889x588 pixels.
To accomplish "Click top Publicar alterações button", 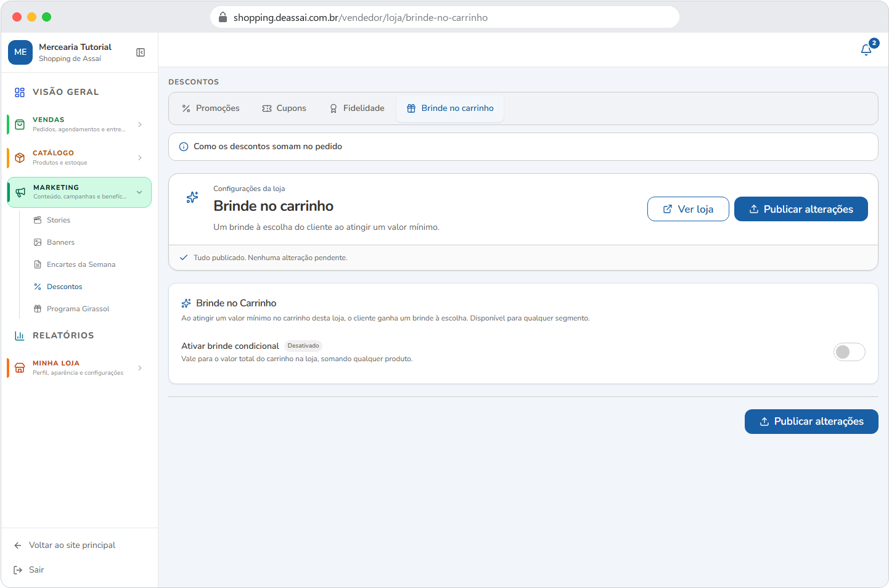I will (x=801, y=209).
